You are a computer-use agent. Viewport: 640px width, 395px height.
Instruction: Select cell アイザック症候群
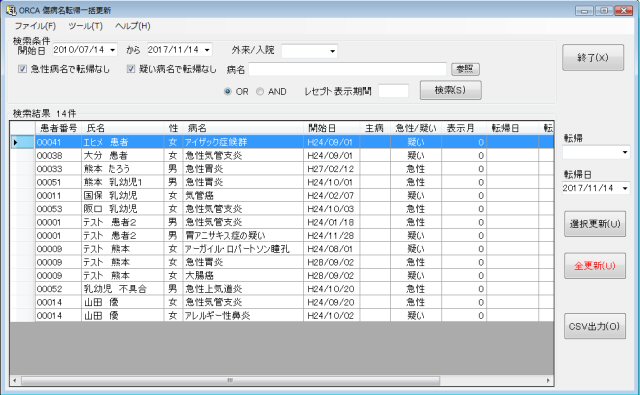pos(243,142)
